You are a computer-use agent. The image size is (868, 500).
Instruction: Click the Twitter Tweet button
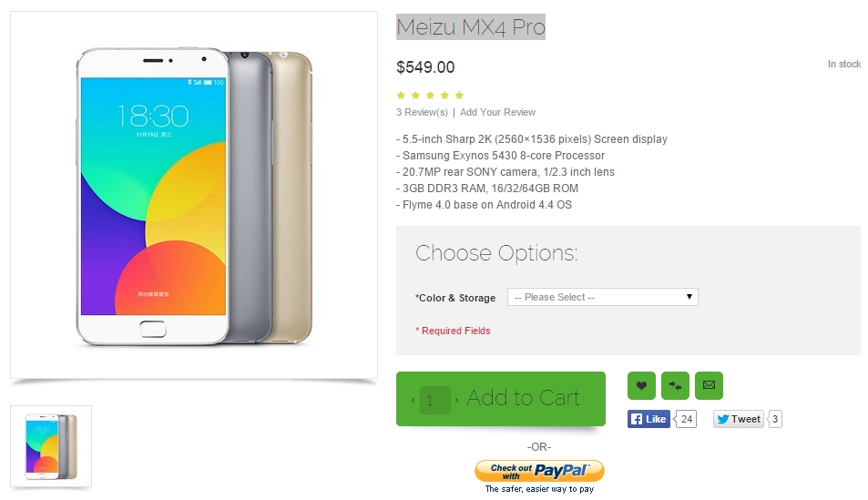[739, 419]
